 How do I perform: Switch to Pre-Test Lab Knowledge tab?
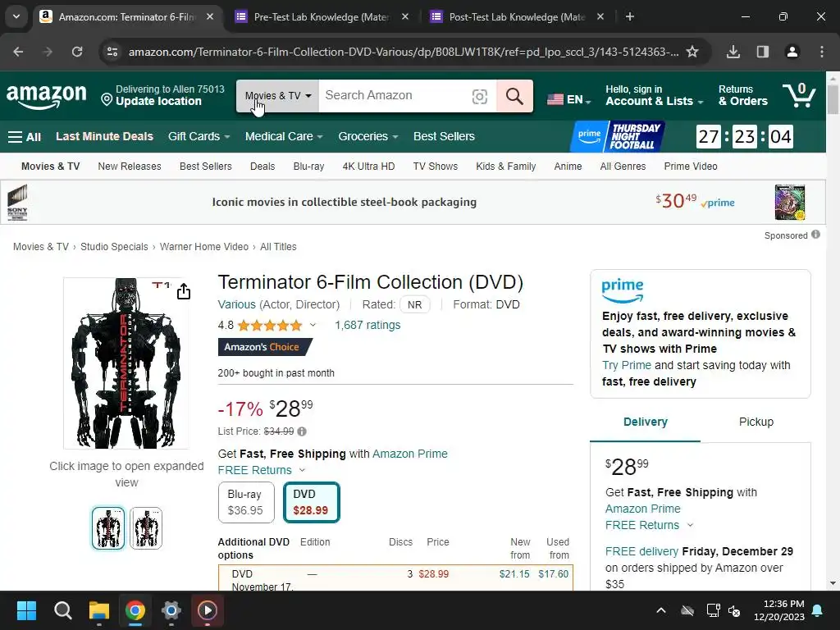pyautogui.click(x=322, y=17)
